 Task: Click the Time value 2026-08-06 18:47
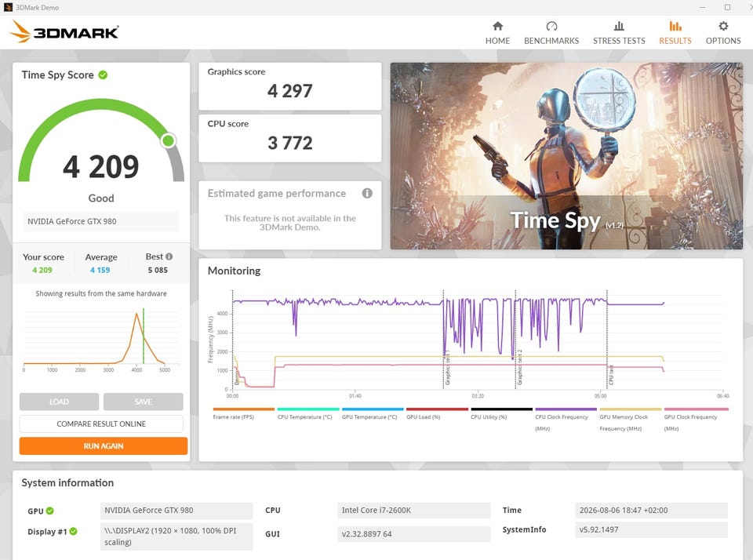point(651,510)
